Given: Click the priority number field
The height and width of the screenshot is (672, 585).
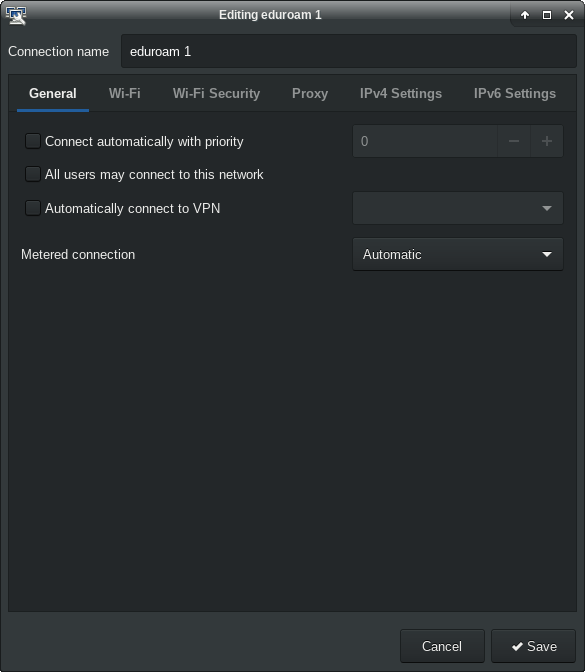Looking at the screenshot, I should point(425,141).
